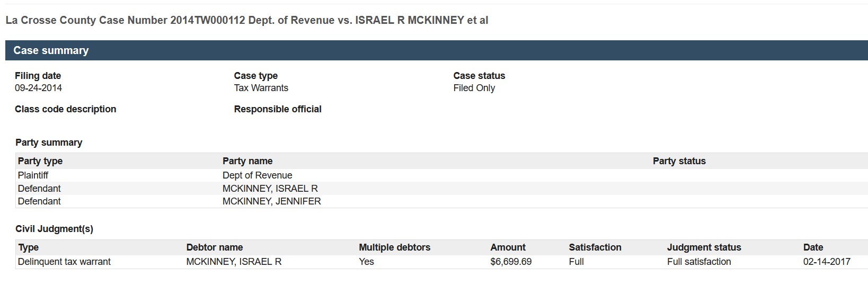
Task: Click the Civil Judgment(s) section heading
Action: [x=54, y=229]
